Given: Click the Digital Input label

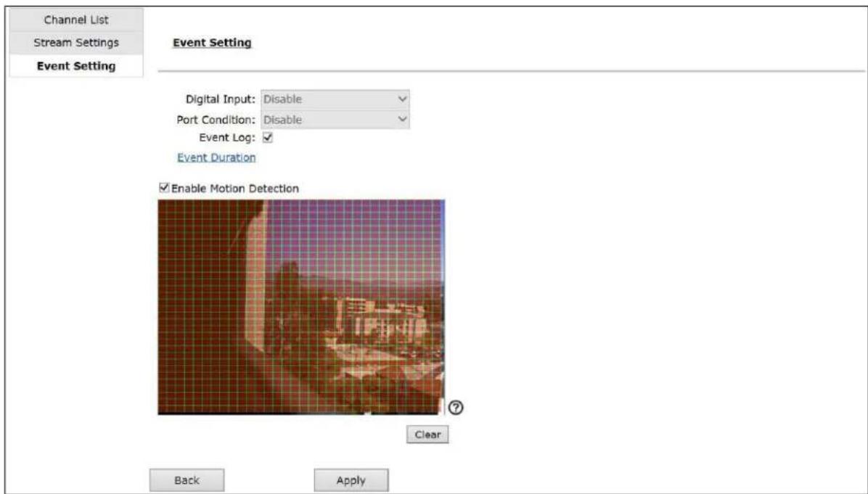Looking at the screenshot, I should 221,99.
